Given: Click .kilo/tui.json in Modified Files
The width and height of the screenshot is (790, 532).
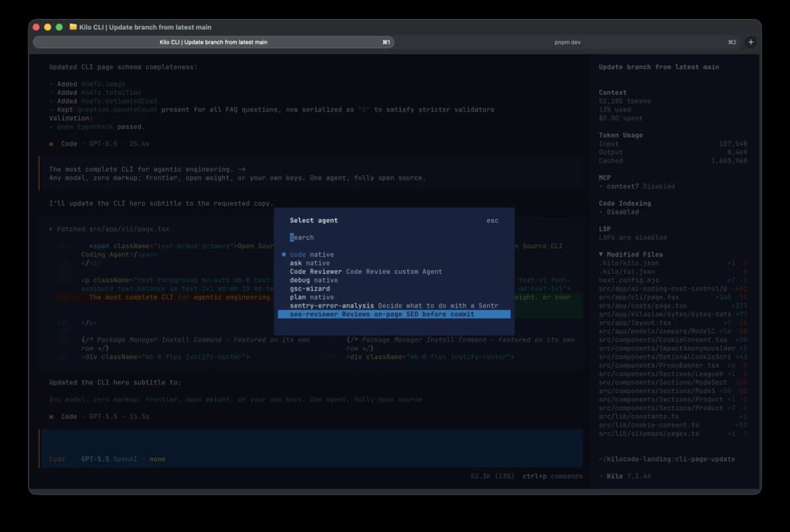Looking at the screenshot, I should [673, 271].
